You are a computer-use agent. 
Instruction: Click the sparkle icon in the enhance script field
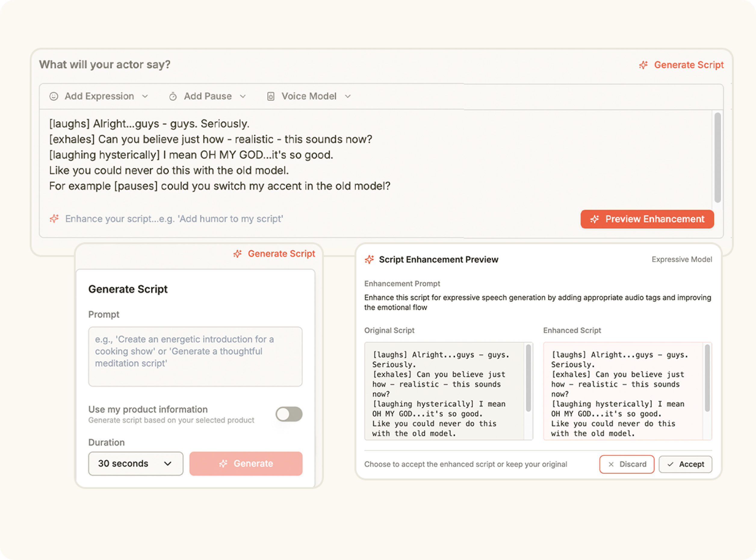(54, 219)
